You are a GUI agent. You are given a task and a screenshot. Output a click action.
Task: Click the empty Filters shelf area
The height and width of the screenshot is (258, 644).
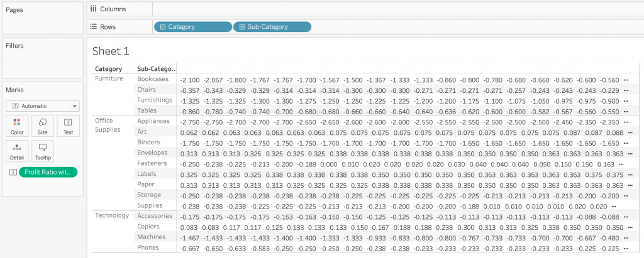(x=42, y=63)
